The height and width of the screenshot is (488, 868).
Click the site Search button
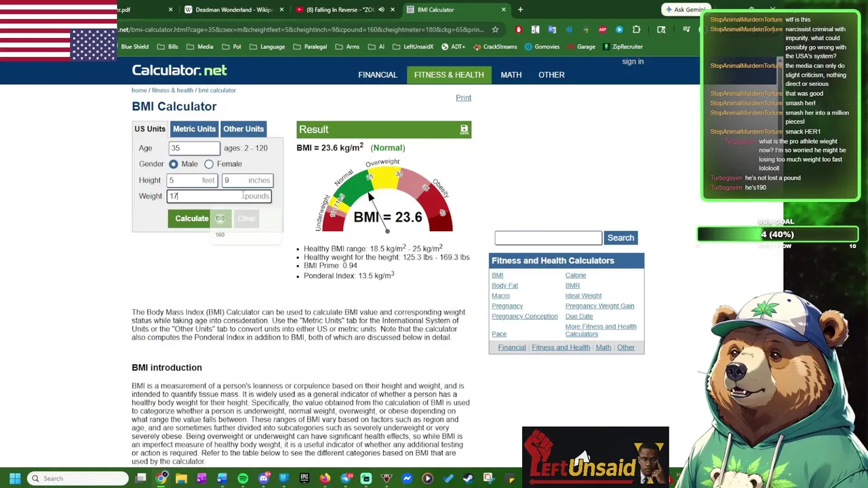click(x=620, y=238)
